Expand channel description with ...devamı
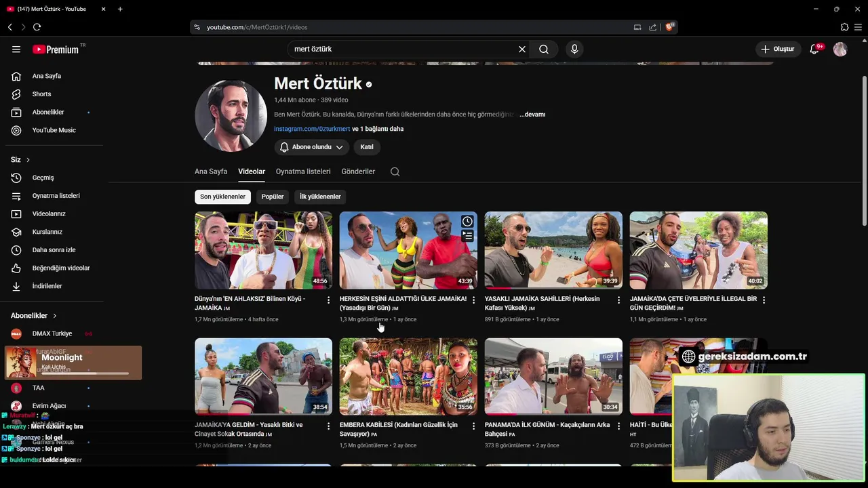Viewport: 868px width, 488px height. coord(532,115)
